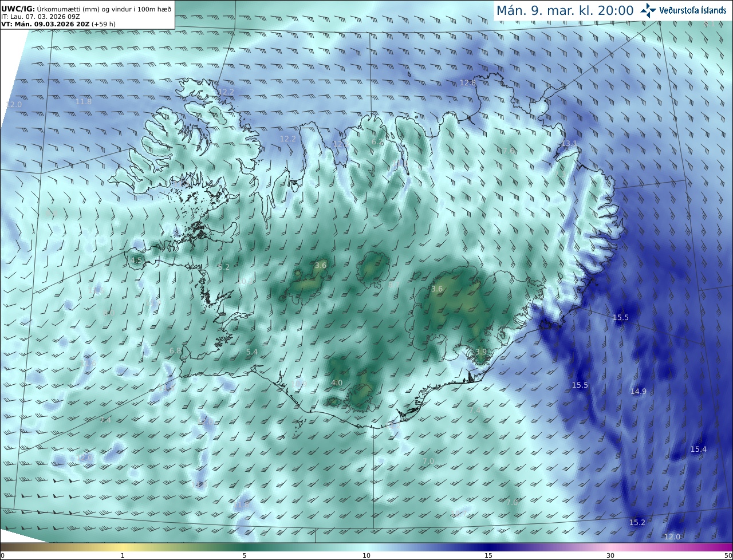This screenshot has width=733, height=560.
Task: Click the 0 tick on the color scale
Action: pos(2,555)
